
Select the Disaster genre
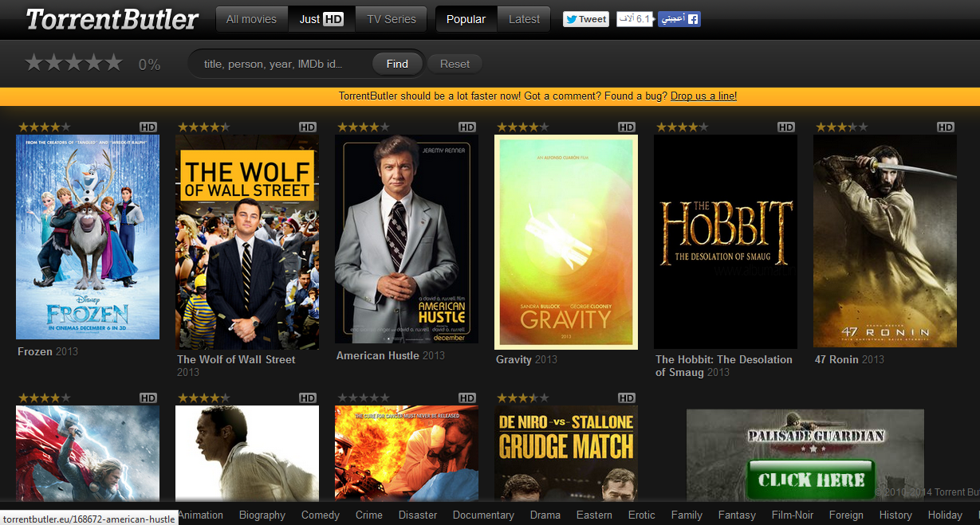(418, 515)
